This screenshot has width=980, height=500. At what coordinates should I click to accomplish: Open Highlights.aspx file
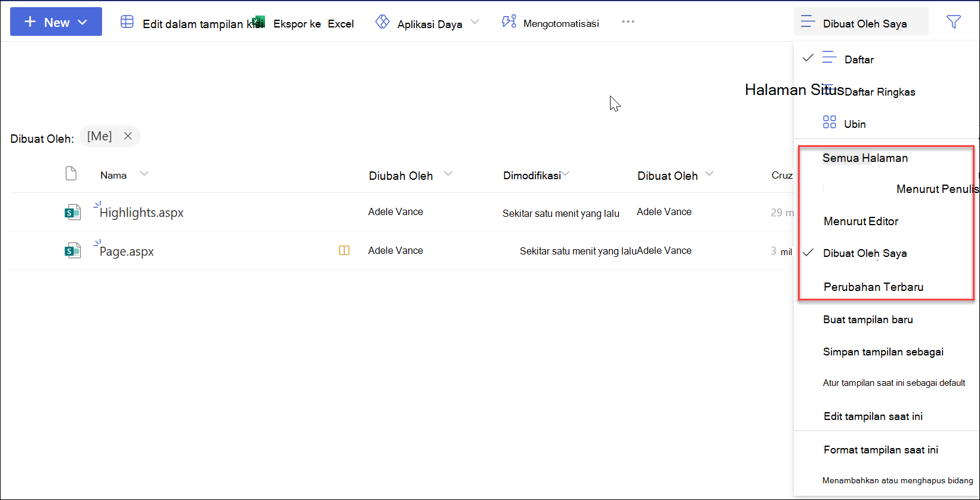[141, 213]
